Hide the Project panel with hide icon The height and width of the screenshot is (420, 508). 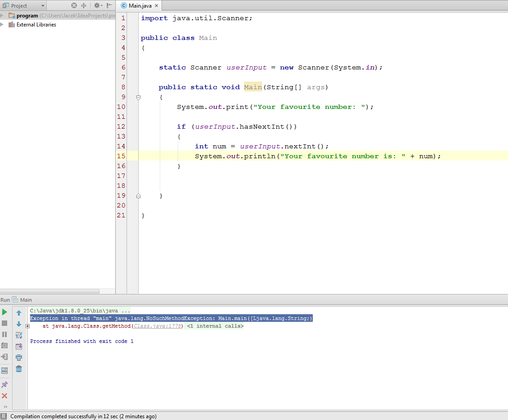click(109, 6)
